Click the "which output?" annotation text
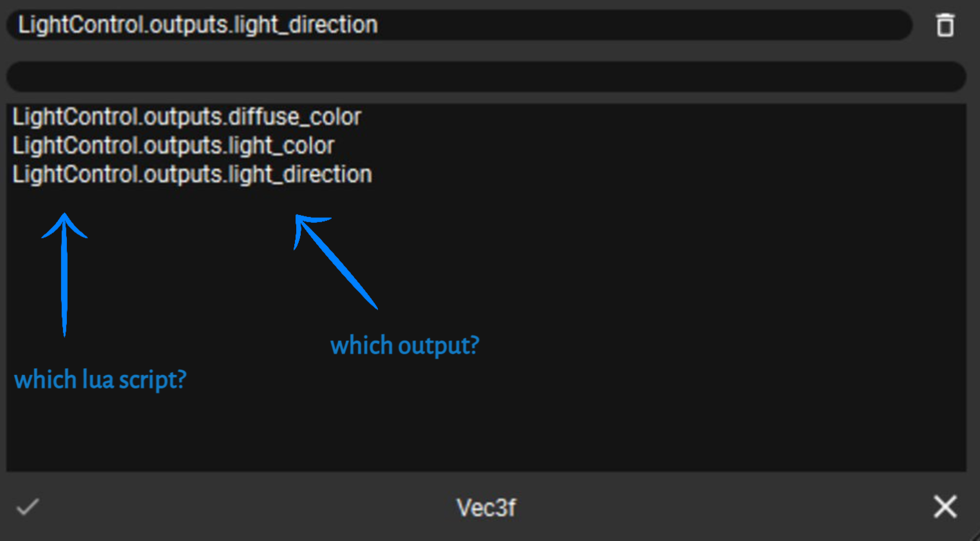 coord(404,346)
